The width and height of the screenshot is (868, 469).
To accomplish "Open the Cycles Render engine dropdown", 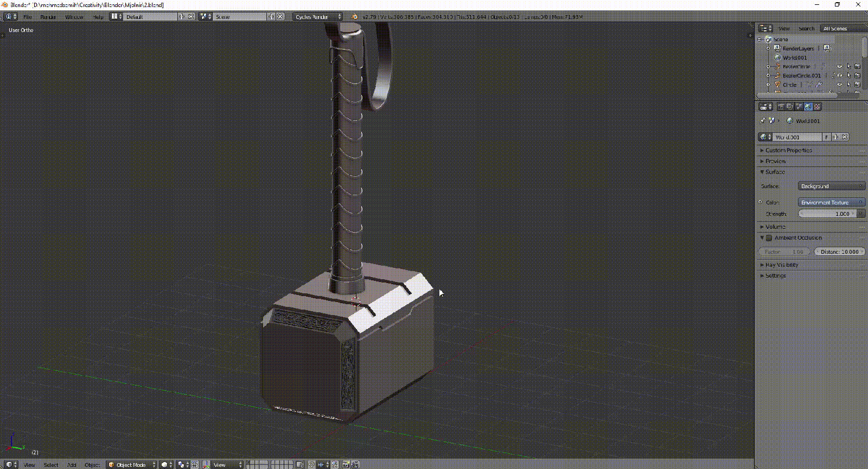I will click(318, 17).
